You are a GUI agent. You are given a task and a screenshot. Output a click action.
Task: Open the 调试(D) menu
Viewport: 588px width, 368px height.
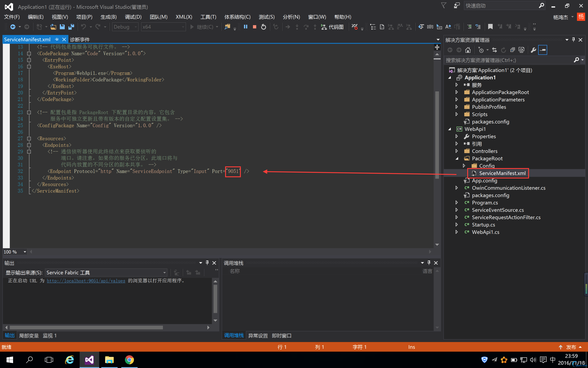click(x=133, y=17)
